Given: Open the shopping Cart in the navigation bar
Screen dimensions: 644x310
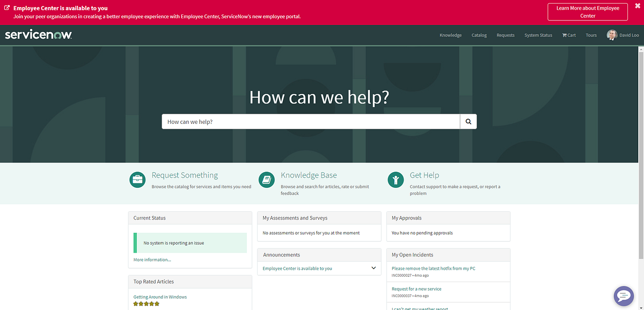Looking at the screenshot, I should [568, 35].
